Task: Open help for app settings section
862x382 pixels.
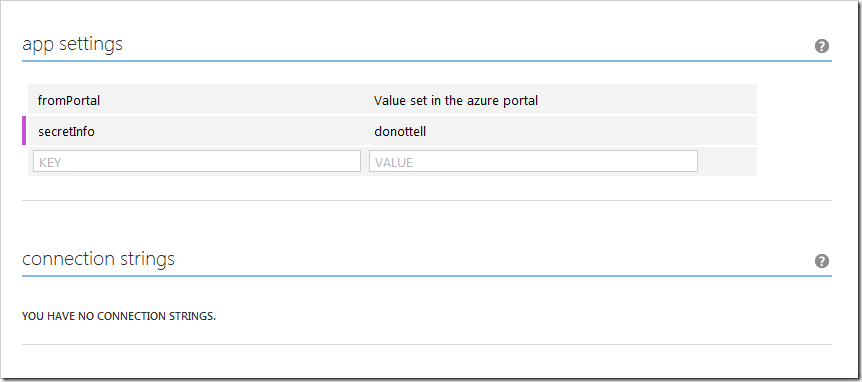Action: point(821,46)
